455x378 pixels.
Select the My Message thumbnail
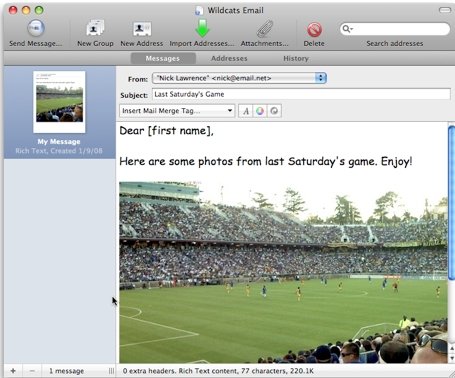(x=59, y=102)
